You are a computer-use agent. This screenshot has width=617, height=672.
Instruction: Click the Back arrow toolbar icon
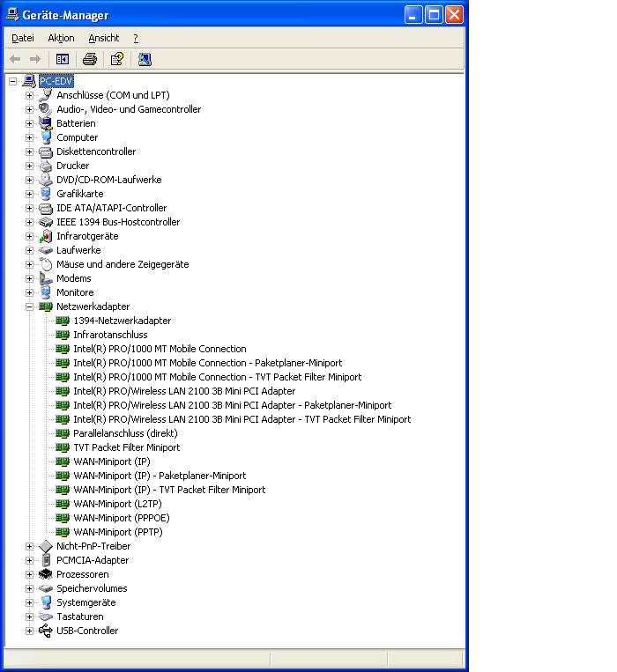(15, 59)
